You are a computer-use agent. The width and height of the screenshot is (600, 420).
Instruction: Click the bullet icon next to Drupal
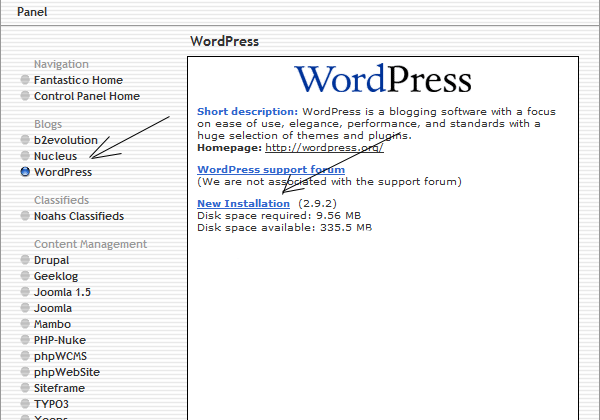pos(25,260)
